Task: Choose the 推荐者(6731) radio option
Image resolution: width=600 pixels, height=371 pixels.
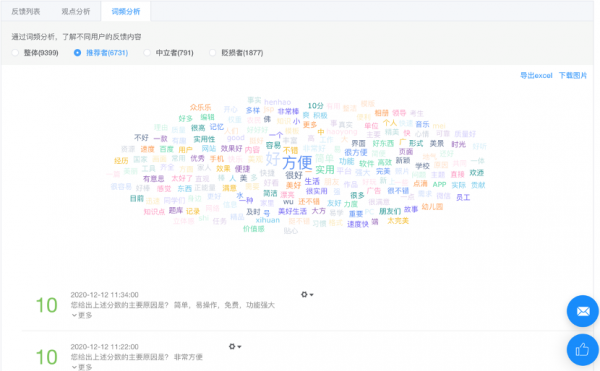Action: coord(77,53)
